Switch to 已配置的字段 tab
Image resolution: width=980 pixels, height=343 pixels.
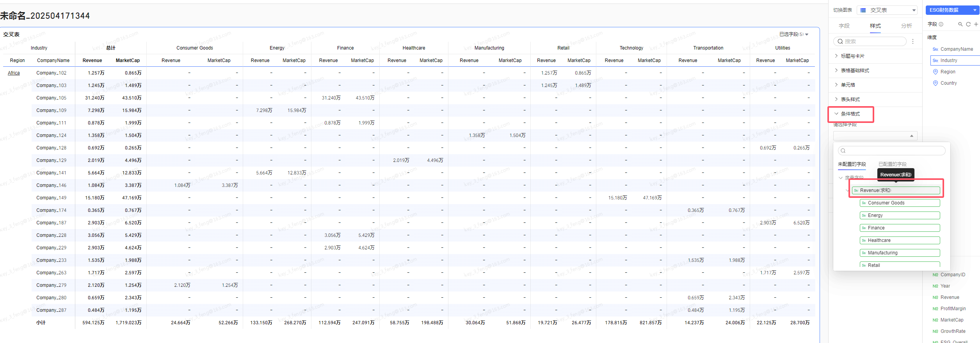pos(893,164)
